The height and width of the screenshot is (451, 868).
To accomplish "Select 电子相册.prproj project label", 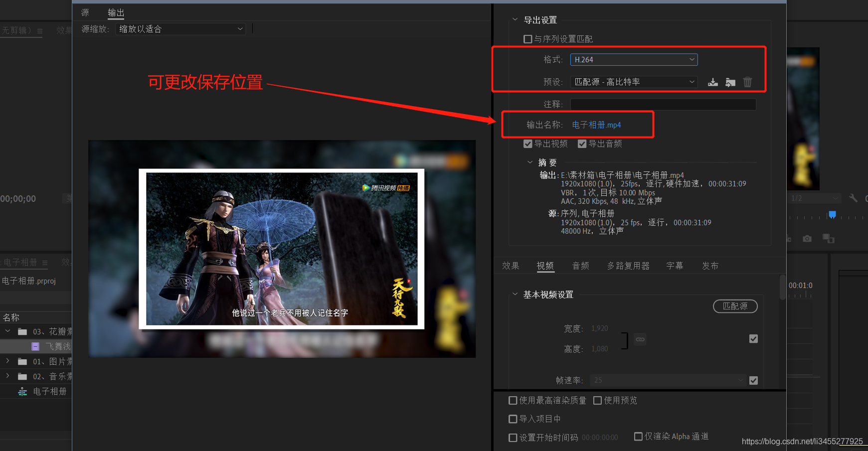I will pos(29,281).
